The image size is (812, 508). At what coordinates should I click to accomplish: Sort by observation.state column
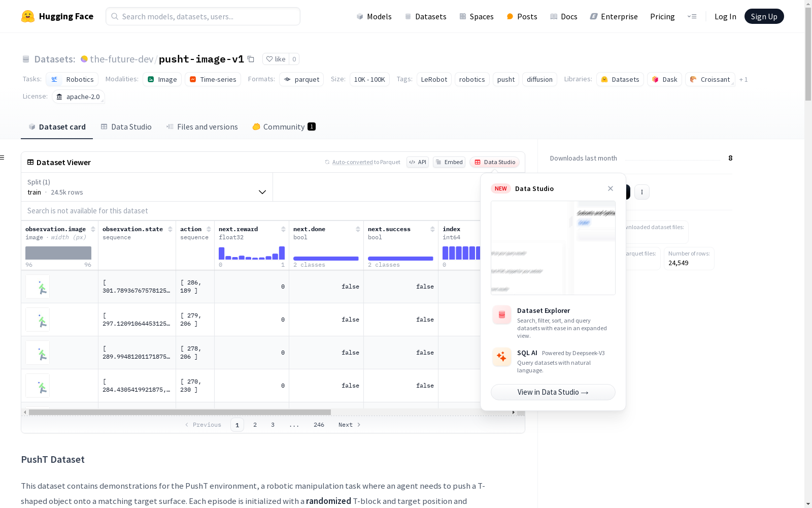coord(170,229)
